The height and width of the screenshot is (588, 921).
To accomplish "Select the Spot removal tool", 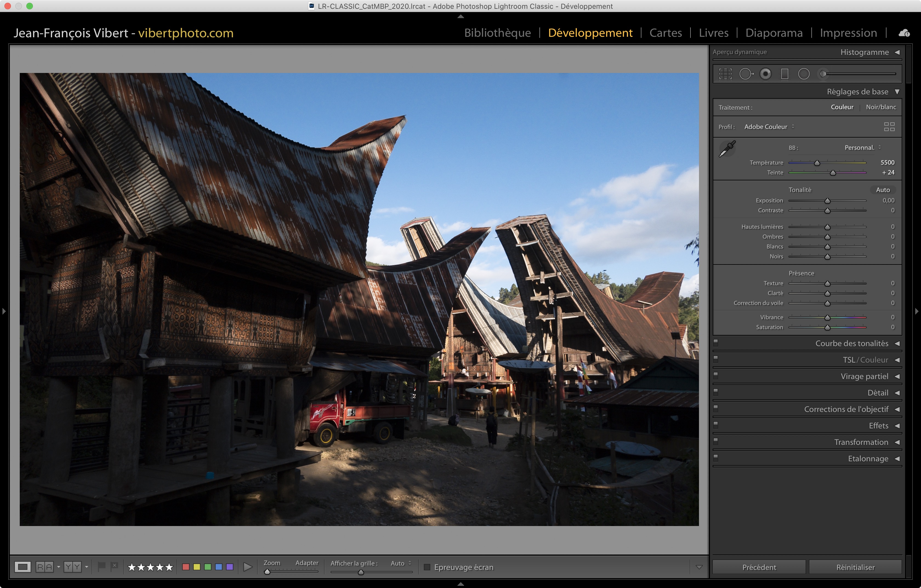I will [746, 74].
